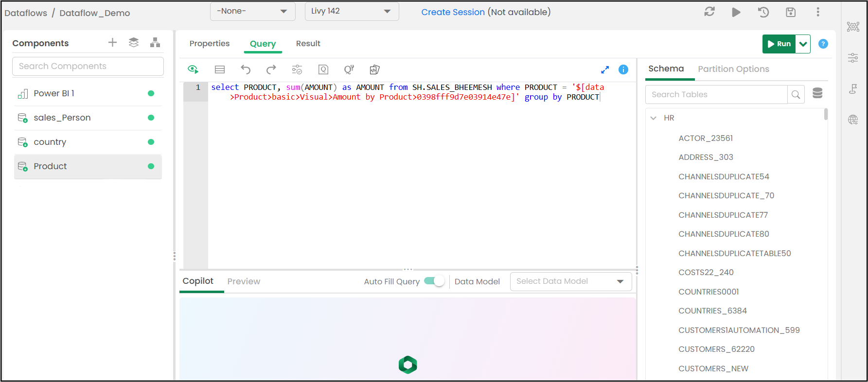This screenshot has height=382, width=868.
Task: Add a new component with plus icon
Action: [112, 42]
